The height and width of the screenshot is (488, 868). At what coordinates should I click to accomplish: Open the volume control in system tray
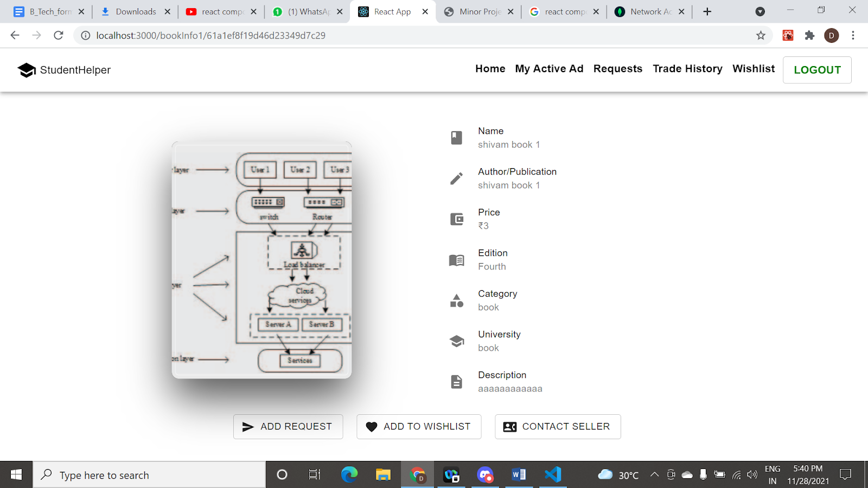click(752, 474)
